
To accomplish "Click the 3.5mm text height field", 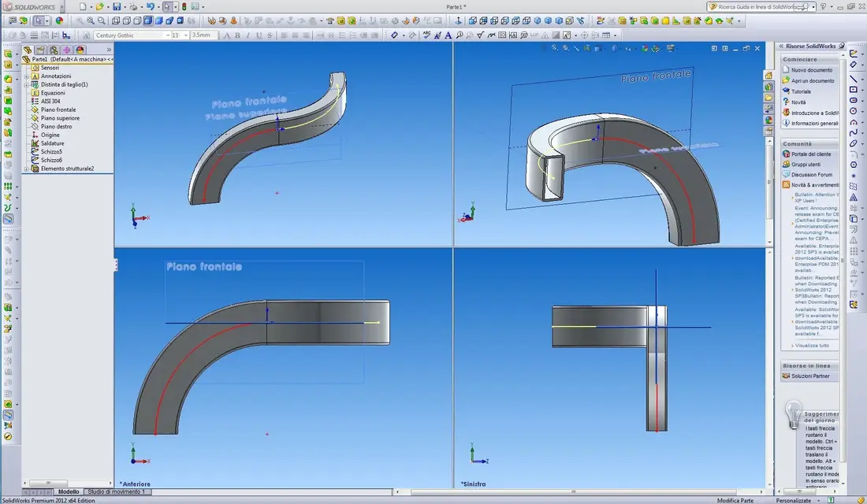I will (204, 35).
